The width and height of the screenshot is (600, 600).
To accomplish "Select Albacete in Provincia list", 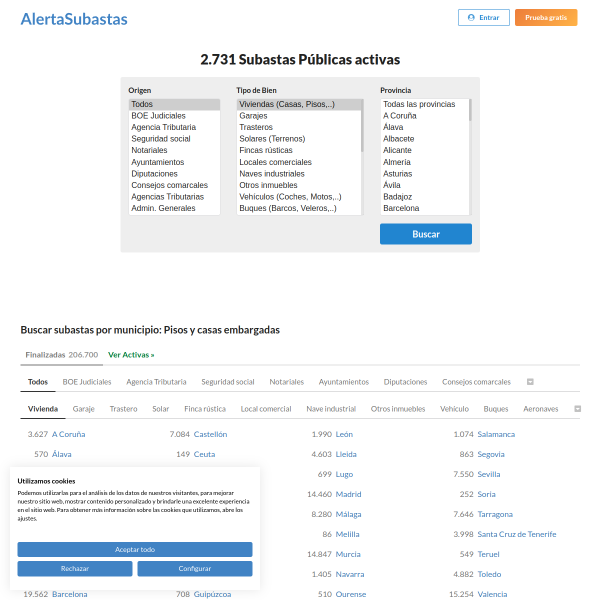I will [425, 139].
